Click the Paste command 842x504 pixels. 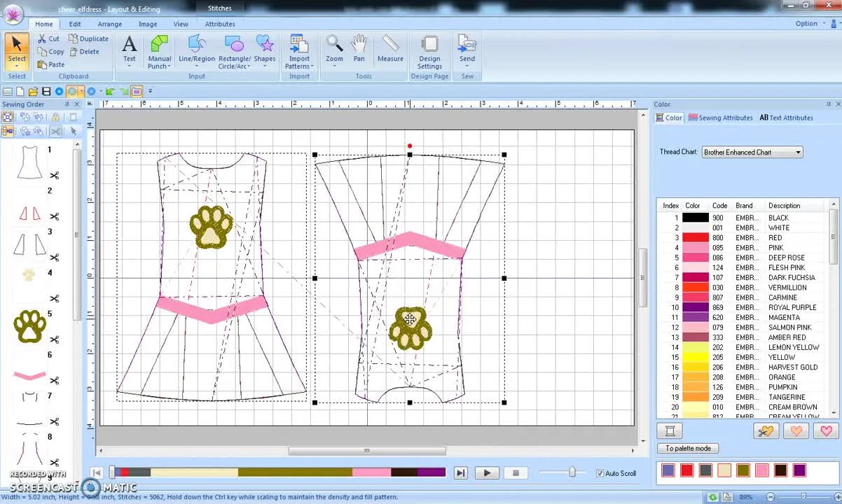(50, 64)
